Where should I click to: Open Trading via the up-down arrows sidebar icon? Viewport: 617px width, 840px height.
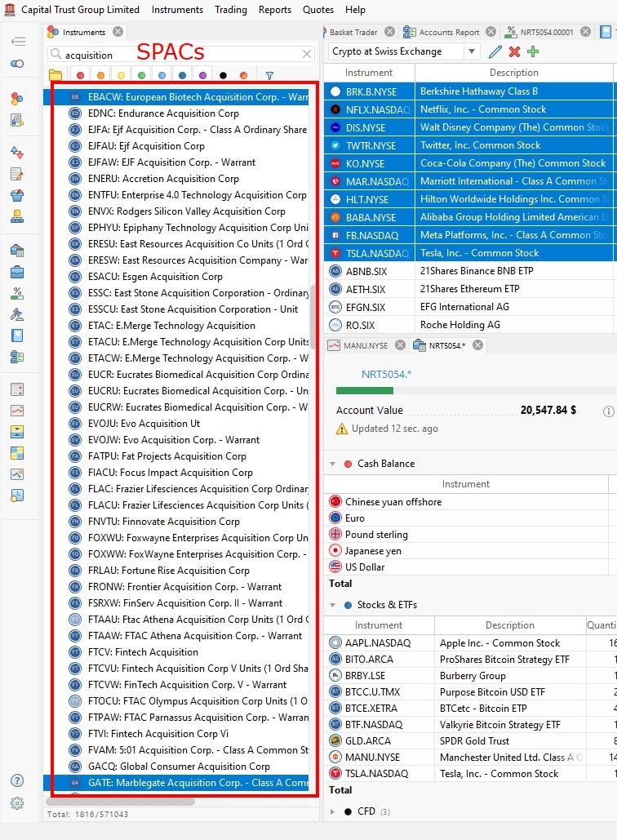(x=17, y=153)
